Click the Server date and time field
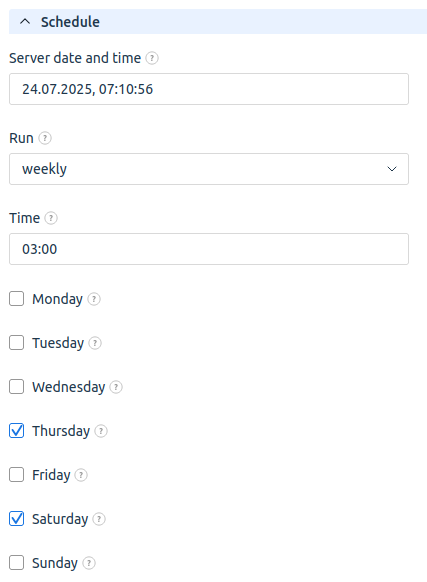This screenshot has height=582, width=427. point(209,89)
